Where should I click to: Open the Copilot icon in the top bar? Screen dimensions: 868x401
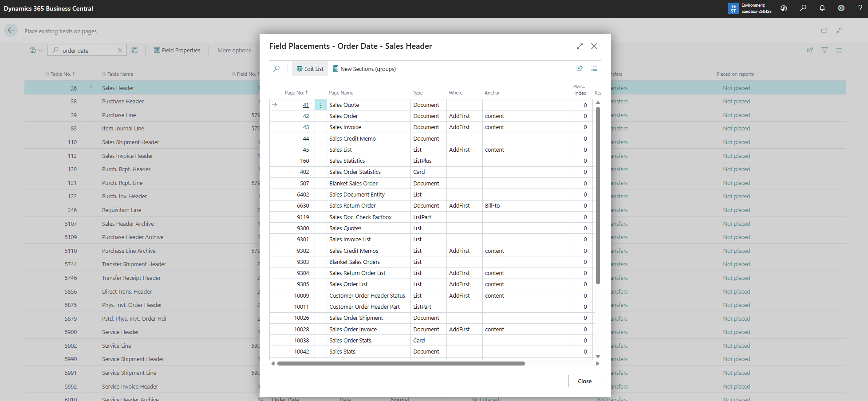click(x=784, y=8)
